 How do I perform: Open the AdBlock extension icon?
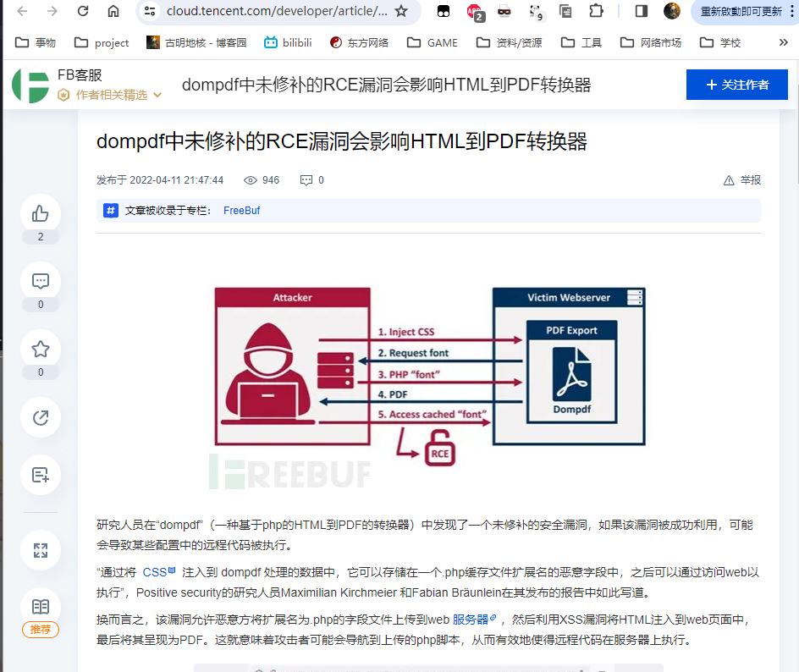coord(474,12)
